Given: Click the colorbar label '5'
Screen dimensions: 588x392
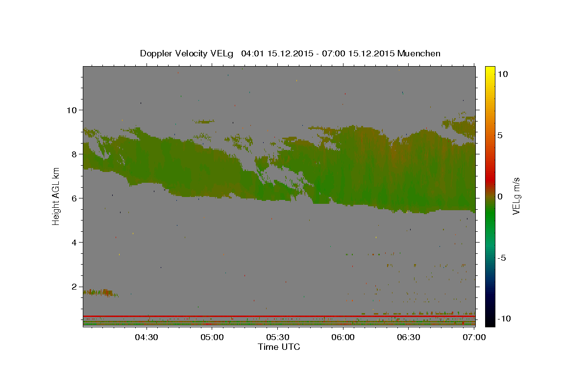Looking at the screenshot, I should tap(500, 135).
